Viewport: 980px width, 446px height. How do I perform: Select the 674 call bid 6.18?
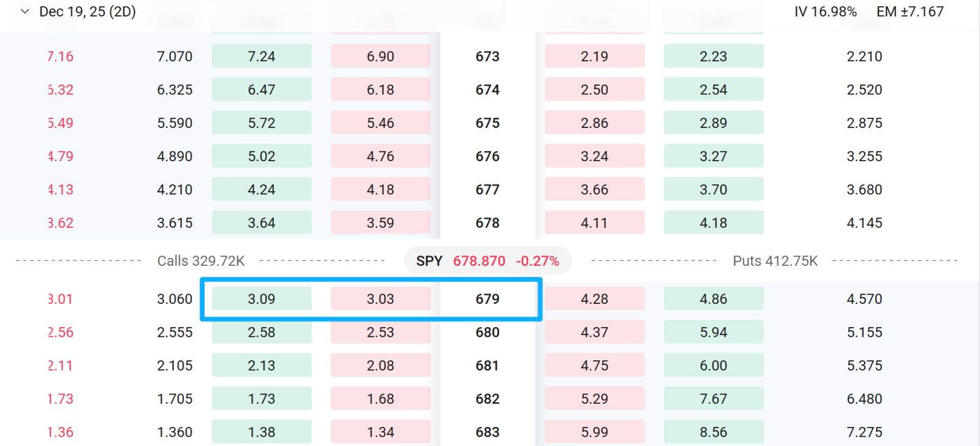pos(380,89)
